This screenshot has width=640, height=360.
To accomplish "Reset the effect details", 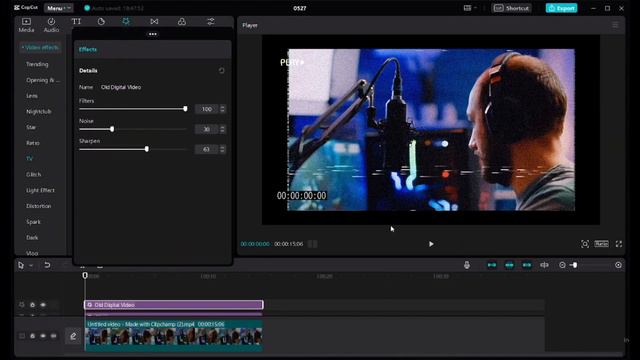I will (x=221, y=71).
